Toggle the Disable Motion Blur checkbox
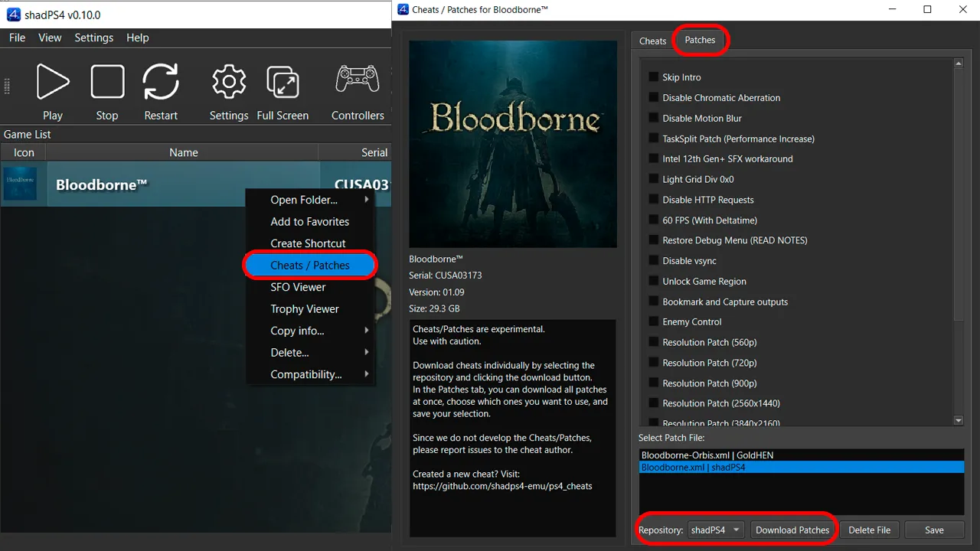Image resolution: width=980 pixels, height=551 pixels. coord(654,118)
